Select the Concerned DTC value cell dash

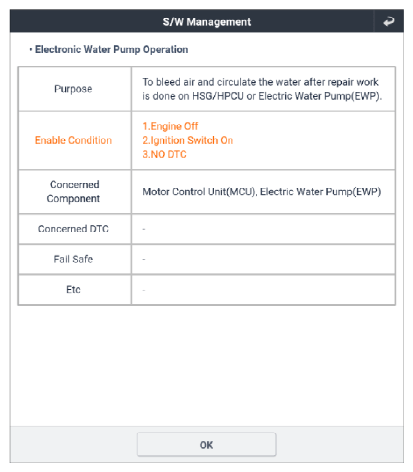[x=144, y=229]
